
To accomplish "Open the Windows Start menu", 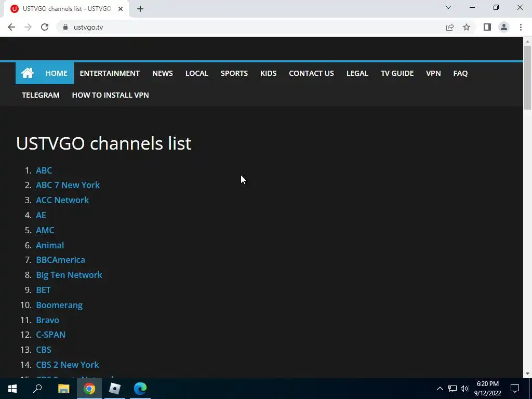I will 12,389.
